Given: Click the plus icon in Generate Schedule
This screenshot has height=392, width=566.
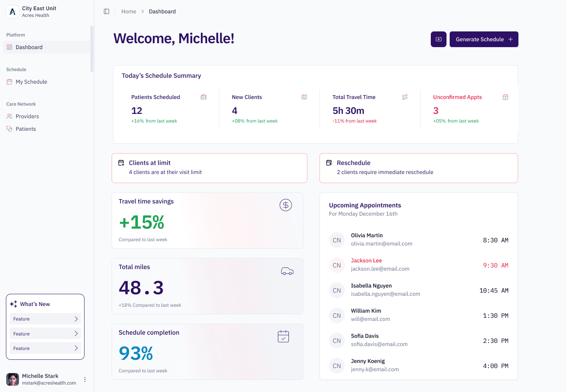Looking at the screenshot, I should click(511, 39).
